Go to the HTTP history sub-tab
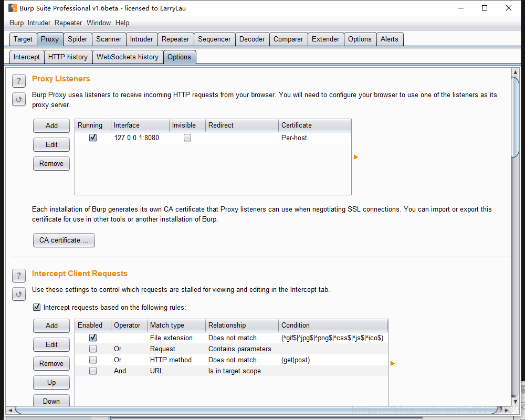525x420 pixels. click(x=68, y=57)
